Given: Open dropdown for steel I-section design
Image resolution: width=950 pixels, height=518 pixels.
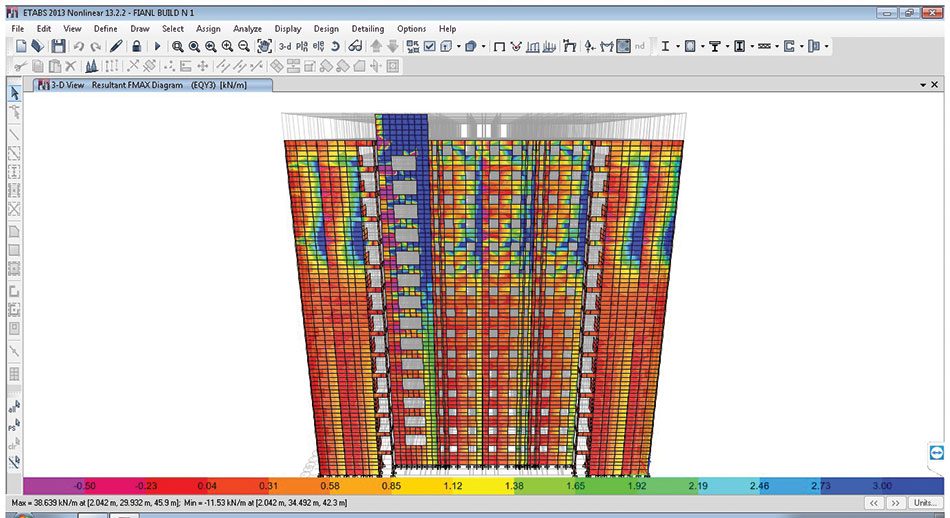Looking at the screenshot, I should point(678,46).
